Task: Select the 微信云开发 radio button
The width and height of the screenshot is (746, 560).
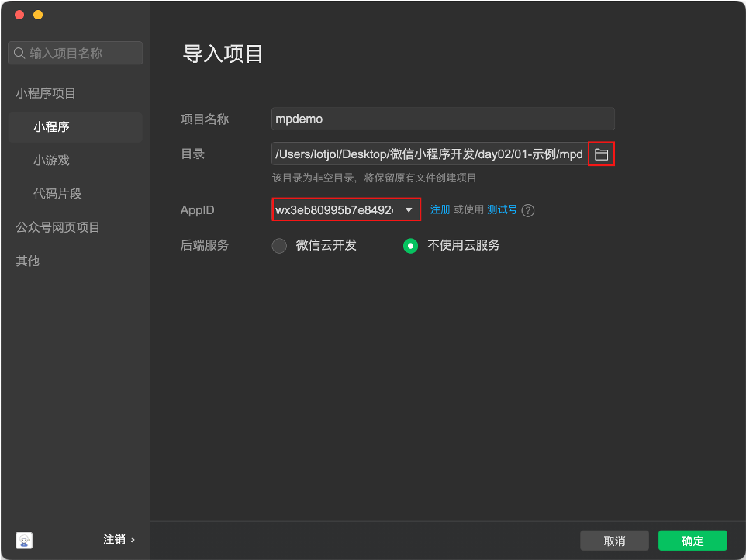Action: tap(279, 246)
